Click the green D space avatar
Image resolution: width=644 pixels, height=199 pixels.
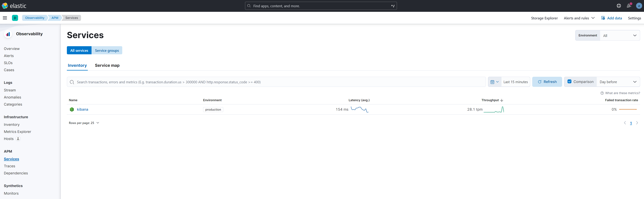click(15, 18)
